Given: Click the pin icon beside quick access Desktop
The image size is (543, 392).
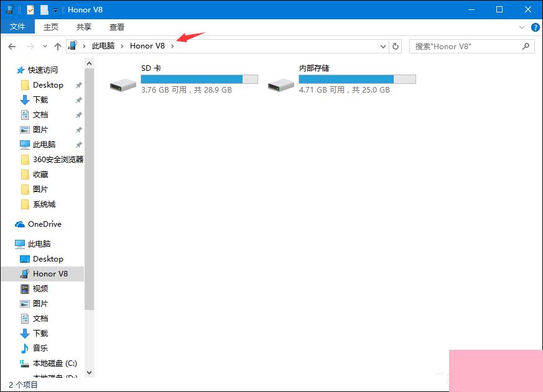Looking at the screenshot, I should tap(78, 85).
